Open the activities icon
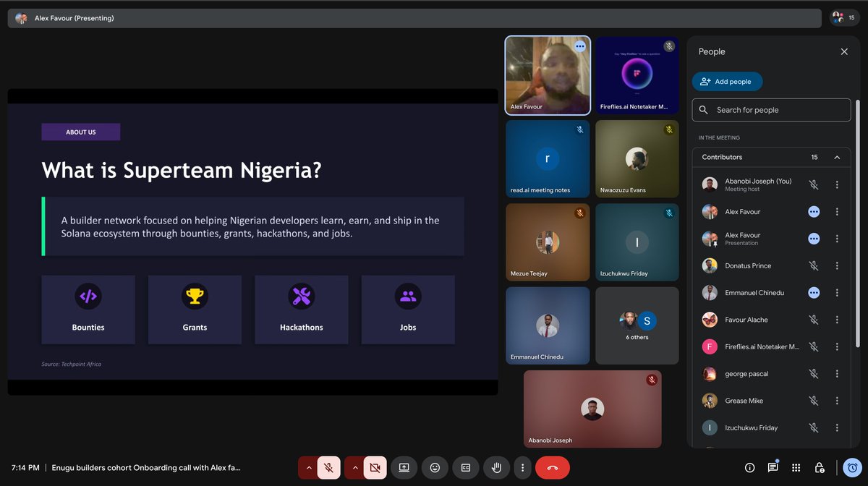This screenshot has width=868, height=486. click(x=796, y=468)
